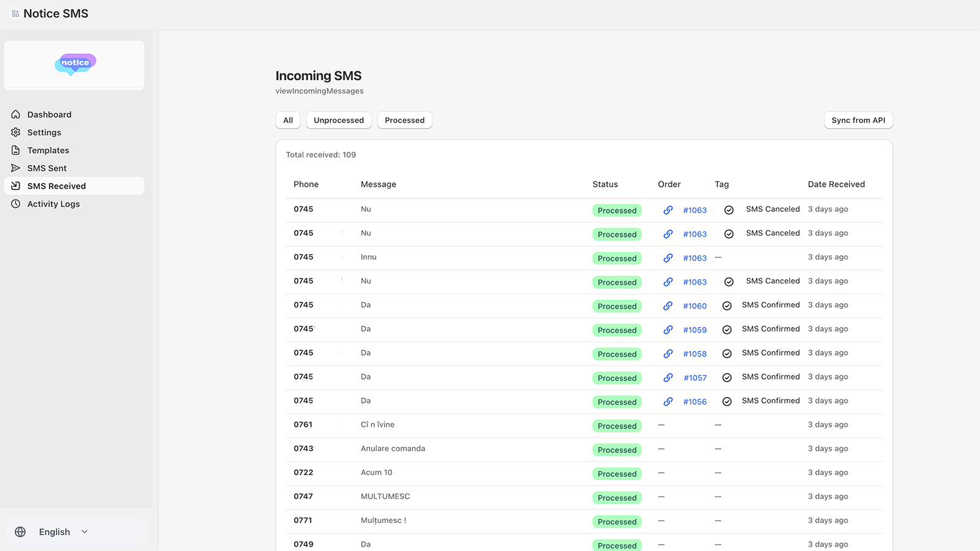This screenshot has height=551, width=980.
Task: Open order #1059 link
Action: [695, 330]
